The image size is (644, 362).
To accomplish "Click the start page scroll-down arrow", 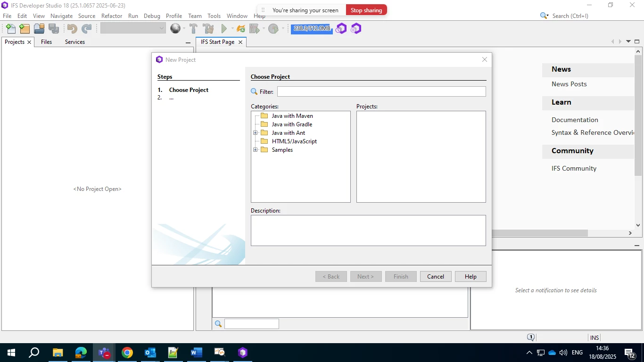I will click(638, 225).
